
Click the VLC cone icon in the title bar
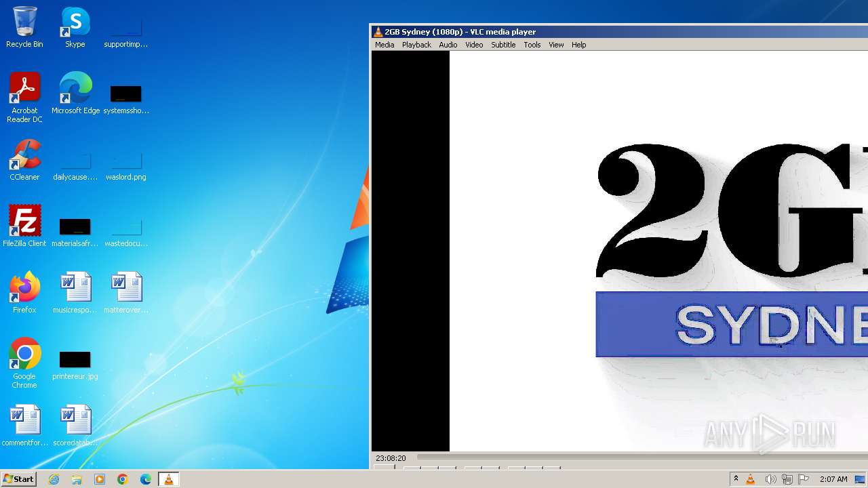tap(378, 32)
